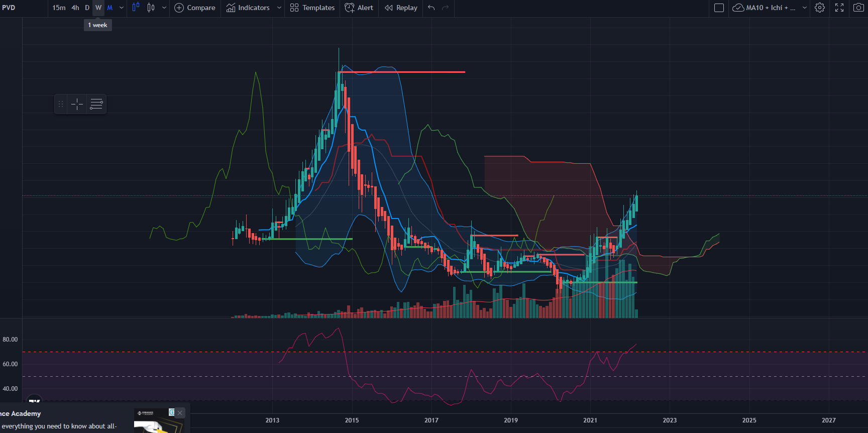Undo the last chart action
Viewport: 868px width, 433px height.
(431, 8)
